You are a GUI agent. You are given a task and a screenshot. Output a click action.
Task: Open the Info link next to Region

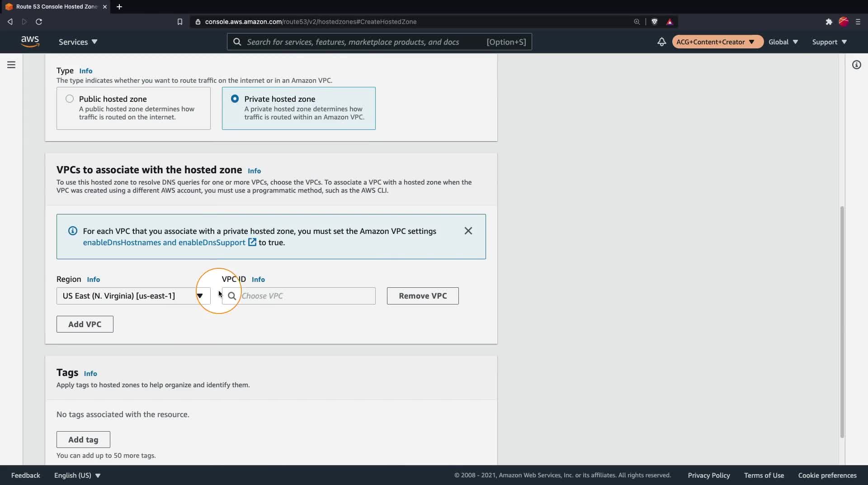(94, 279)
